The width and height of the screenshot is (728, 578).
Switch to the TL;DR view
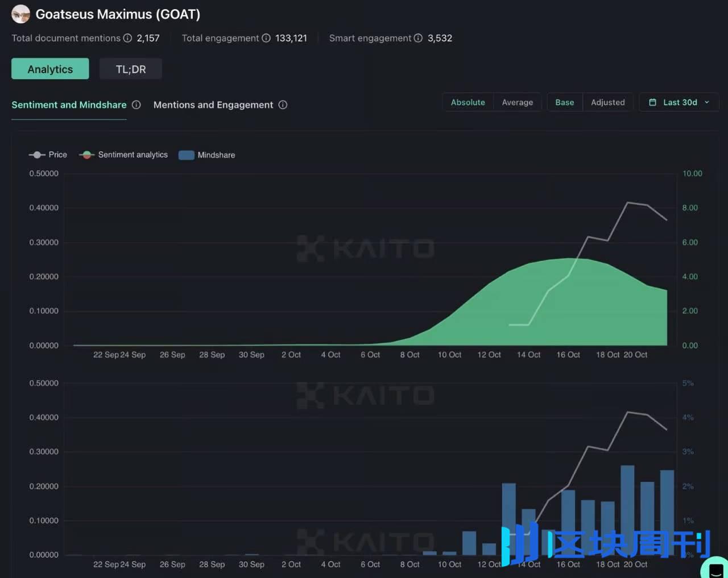[x=131, y=69]
